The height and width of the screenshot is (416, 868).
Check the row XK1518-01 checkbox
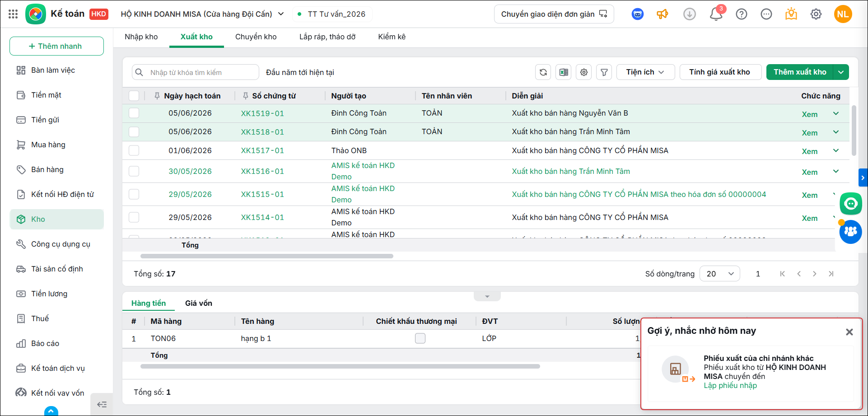pyautogui.click(x=134, y=132)
